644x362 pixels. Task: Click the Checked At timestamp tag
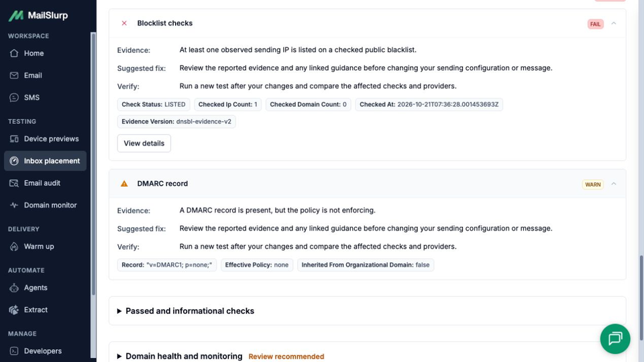[x=429, y=105]
